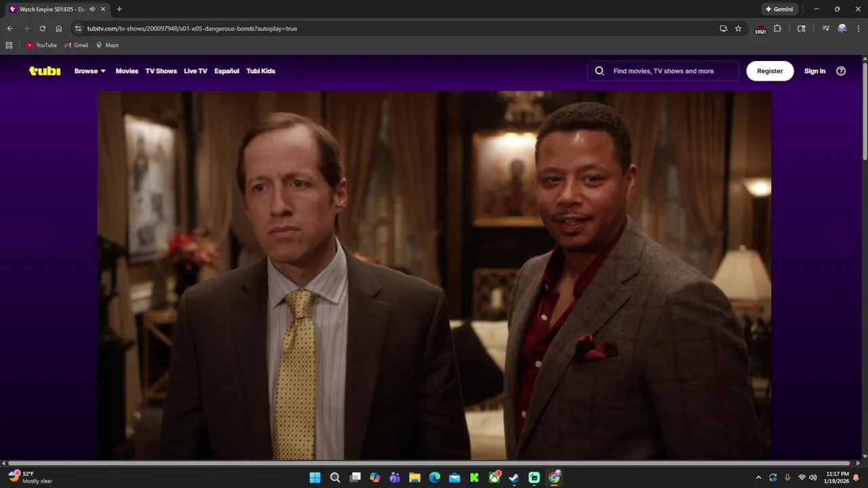This screenshot has height=488, width=868.
Task: Click the sync status tray icon
Action: (x=773, y=478)
